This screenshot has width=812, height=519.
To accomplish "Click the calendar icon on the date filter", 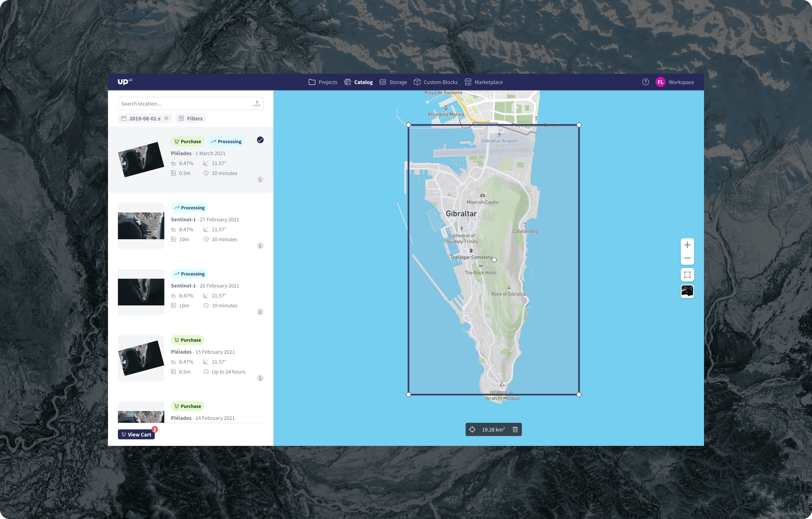I will pyautogui.click(x=124, y=118).
